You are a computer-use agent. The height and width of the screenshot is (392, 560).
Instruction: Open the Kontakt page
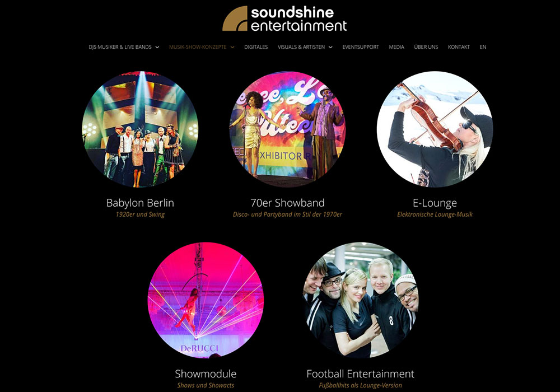click(459, 47)
